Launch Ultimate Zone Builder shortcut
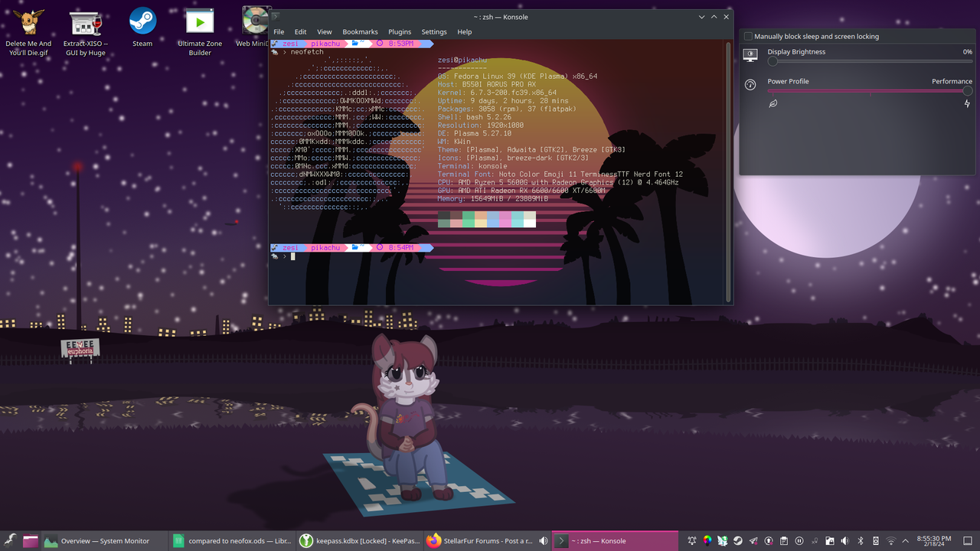 (x=200, y=32)
